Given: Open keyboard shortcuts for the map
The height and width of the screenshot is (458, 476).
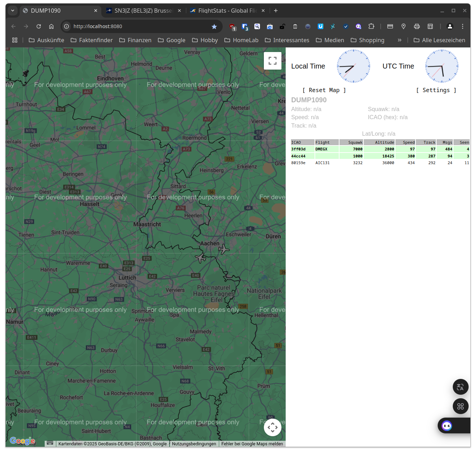Looking at the screenshot, I should point(50,443).
